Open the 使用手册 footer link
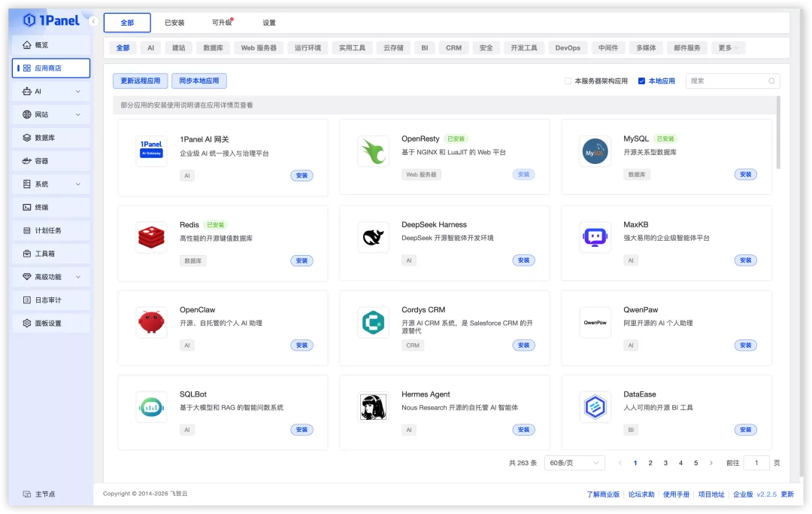 (x=676, y=494)
